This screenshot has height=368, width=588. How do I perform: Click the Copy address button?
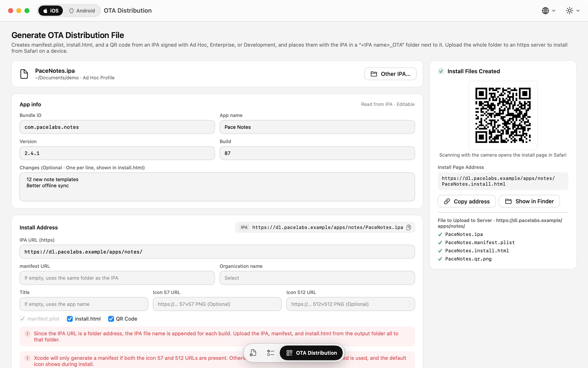(467, 201)
